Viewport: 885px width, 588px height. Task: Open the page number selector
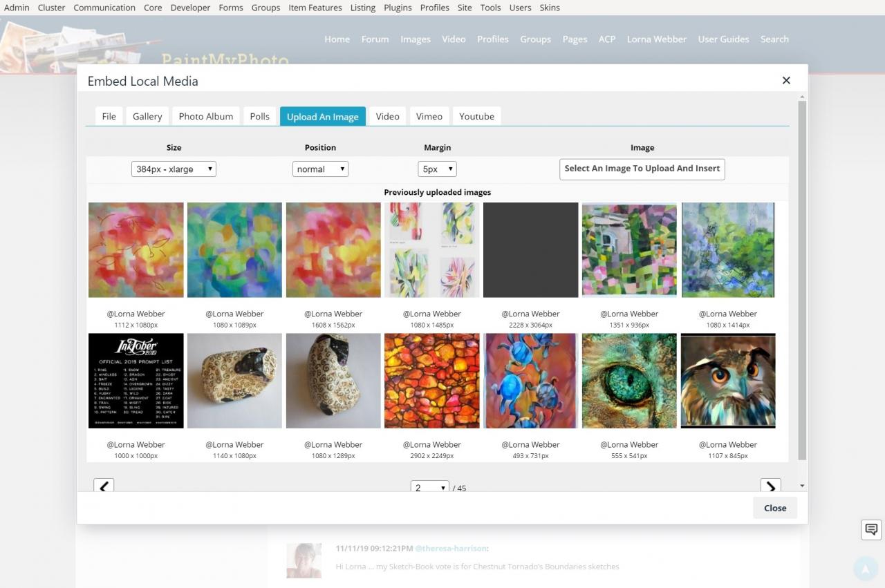pos(429,487)
